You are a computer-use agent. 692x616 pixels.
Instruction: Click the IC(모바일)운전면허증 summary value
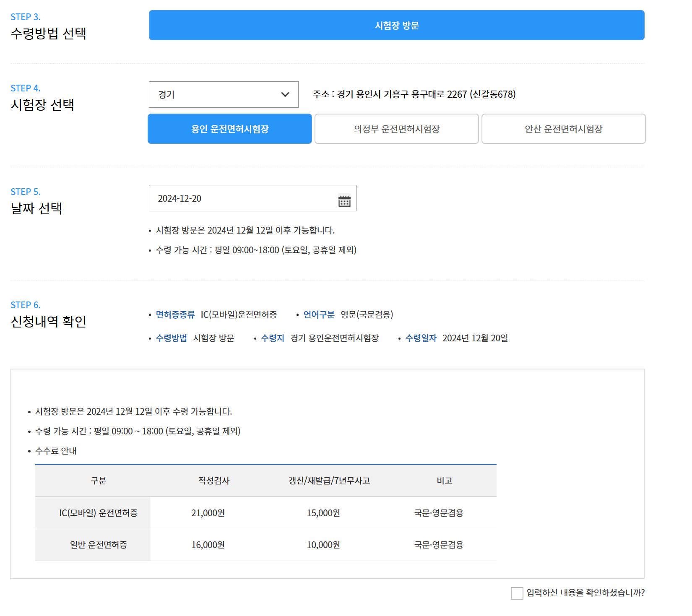pyautogui.click(x=239, y=314)
